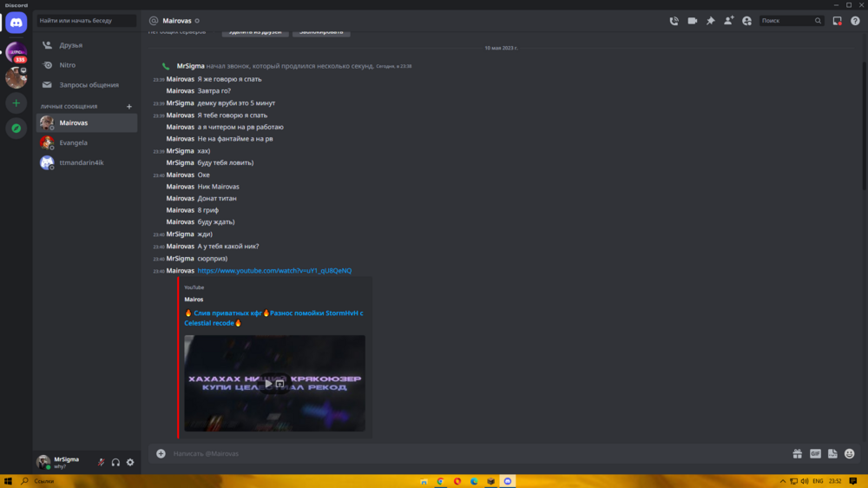Explore public servers compass icon

16,129
